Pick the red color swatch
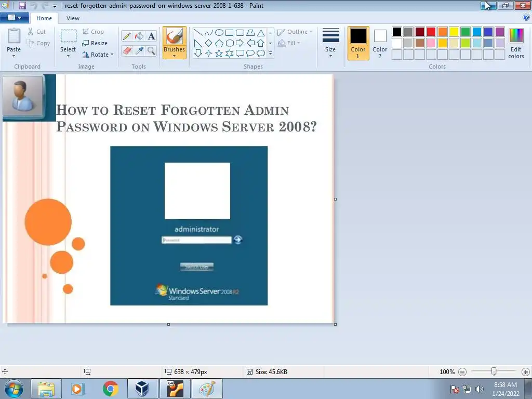 pyautogui.click(x=431, y=32)
